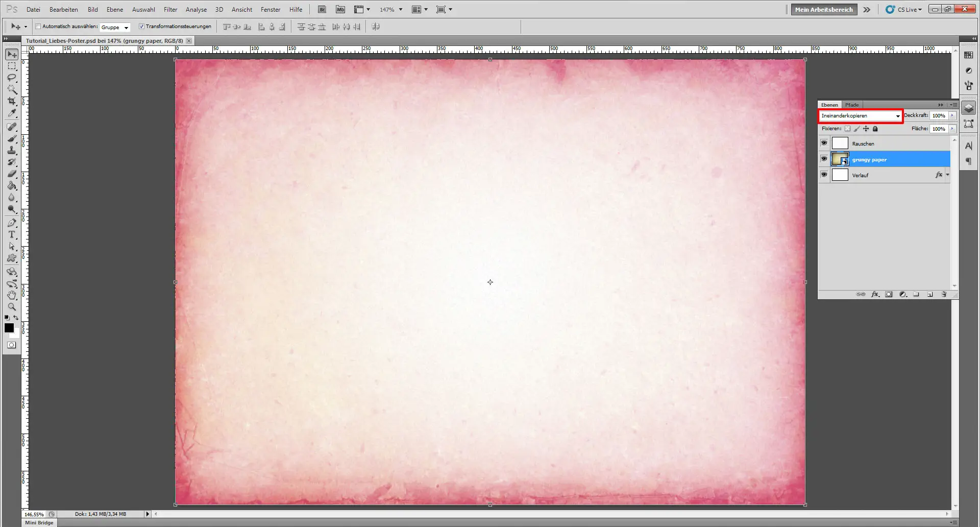Add a new layer mask
The height and width of the screenshot is (527, 980).
889,294
